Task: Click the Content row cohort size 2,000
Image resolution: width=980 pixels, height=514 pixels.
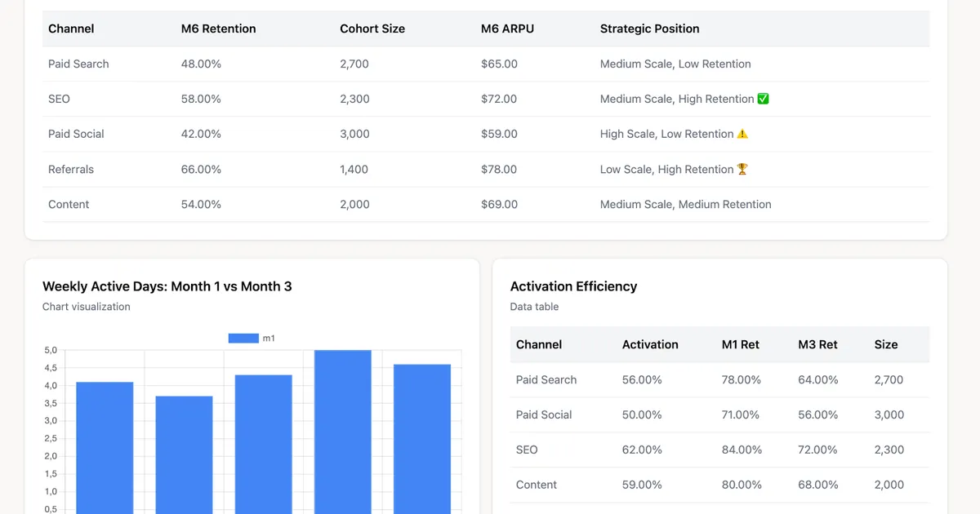Action: (x=355, y=204)
